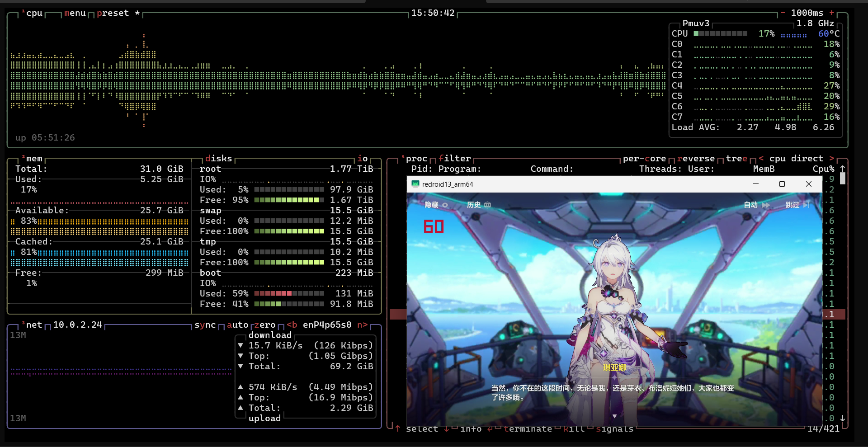Toggle the disks panel display
The image size is (868, 447).
(219, 158)
